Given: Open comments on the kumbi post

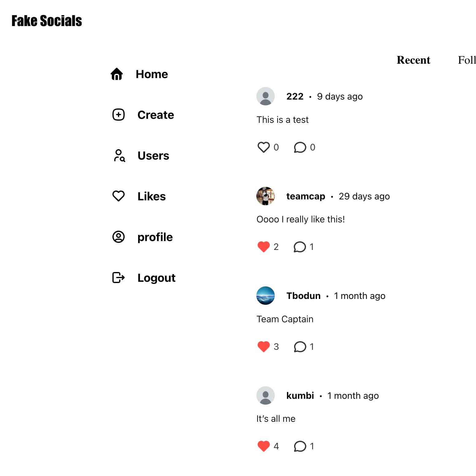Looking at the screenshot, I should [300, 446].
